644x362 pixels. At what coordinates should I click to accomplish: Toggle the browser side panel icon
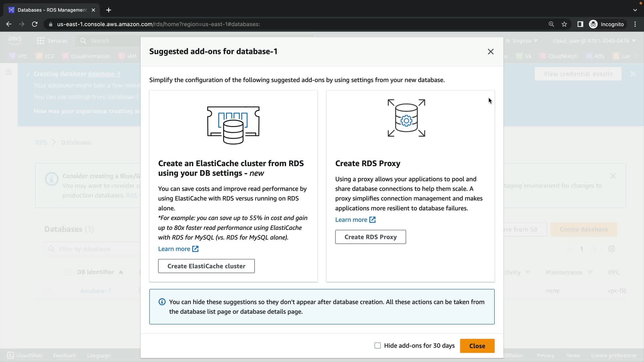(x=580, y=24)
